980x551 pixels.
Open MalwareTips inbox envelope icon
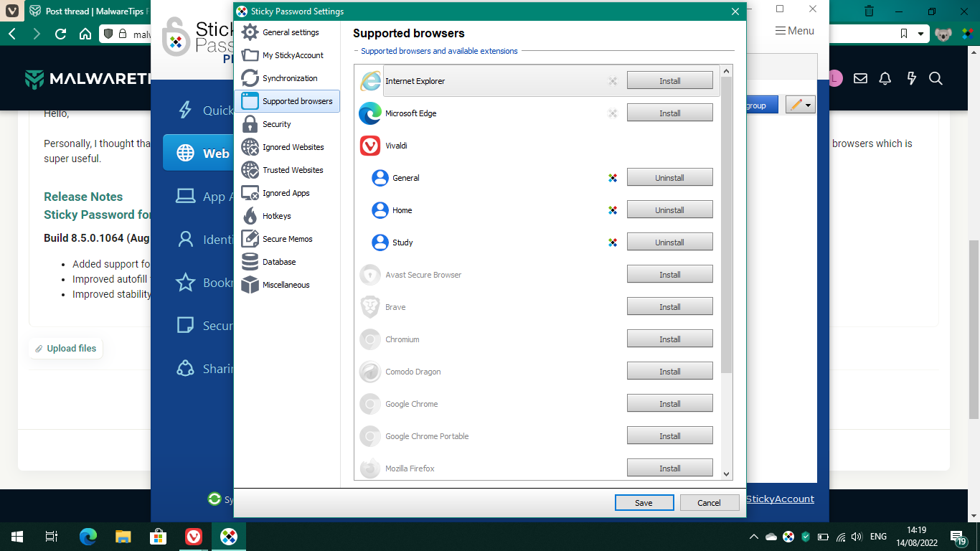point(860,78)
